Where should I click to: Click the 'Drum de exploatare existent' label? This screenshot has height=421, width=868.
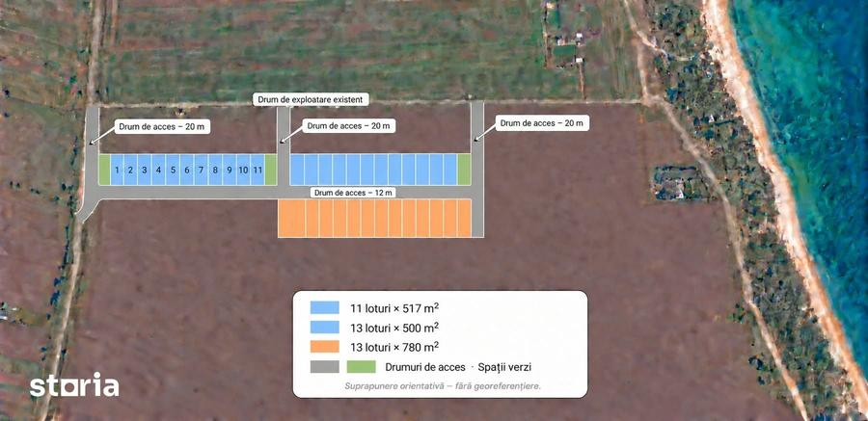click(312, 99)
